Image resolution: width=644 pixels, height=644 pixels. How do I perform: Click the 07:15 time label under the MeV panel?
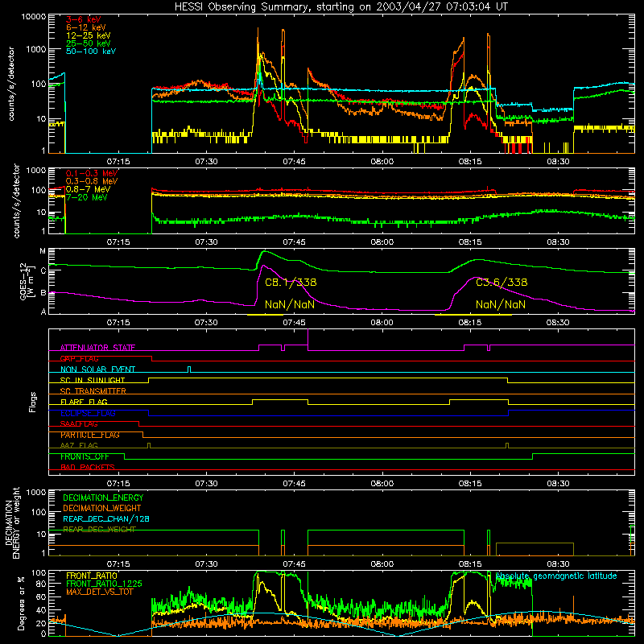tap(118, 242)
